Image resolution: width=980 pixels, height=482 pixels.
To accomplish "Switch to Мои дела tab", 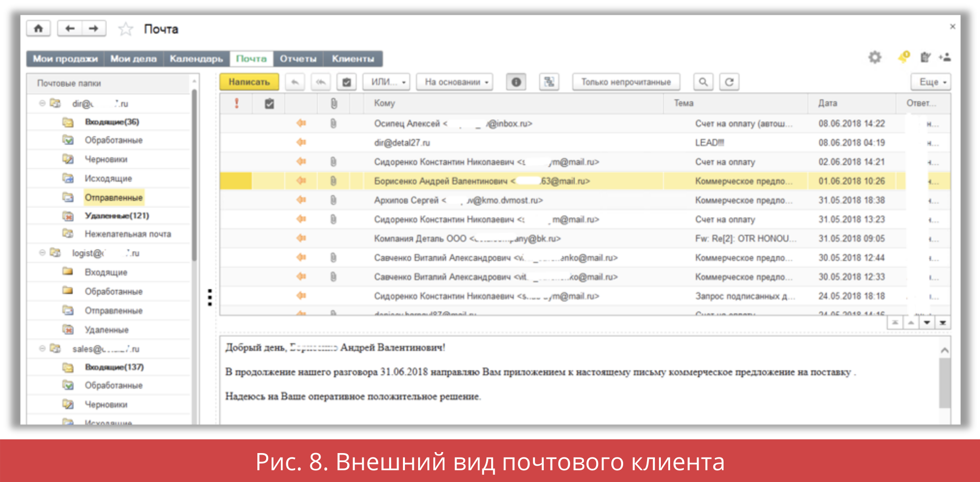I will tap(133, 59).
